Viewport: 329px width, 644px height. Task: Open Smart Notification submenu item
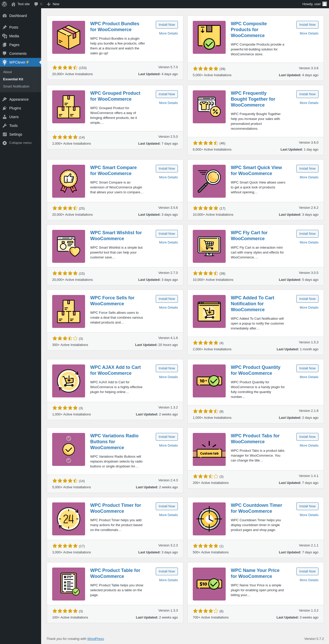tap(16, 86)
